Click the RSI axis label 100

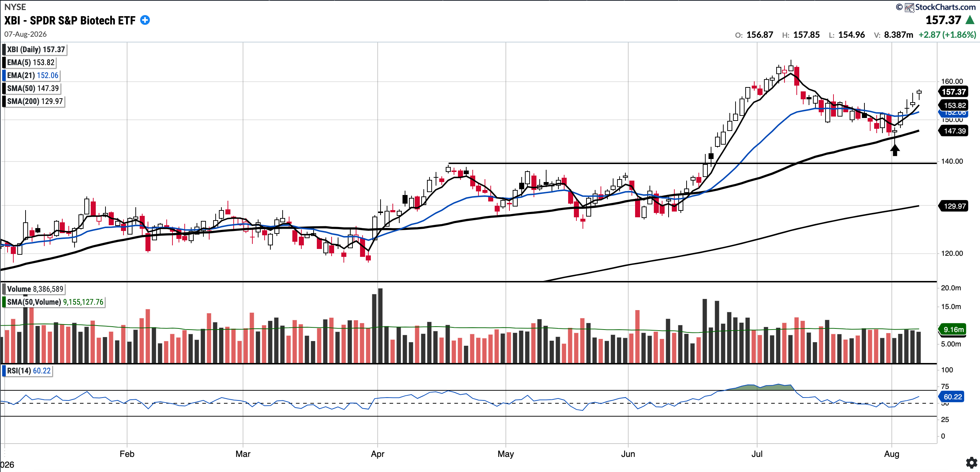tap(947, 370)
